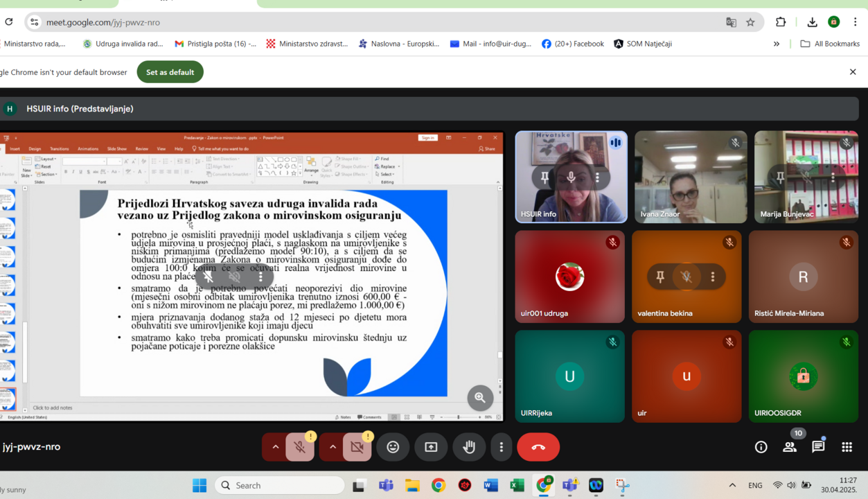Viewport: 868px width, 499px height.
Task: Open meeting details info icon
Action: click(x=761, y=447)
